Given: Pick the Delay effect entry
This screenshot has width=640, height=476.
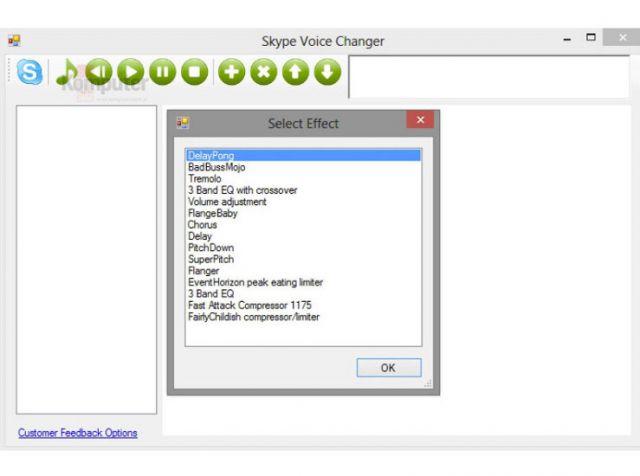Looking at the screenshot, I should click(303, 236).
